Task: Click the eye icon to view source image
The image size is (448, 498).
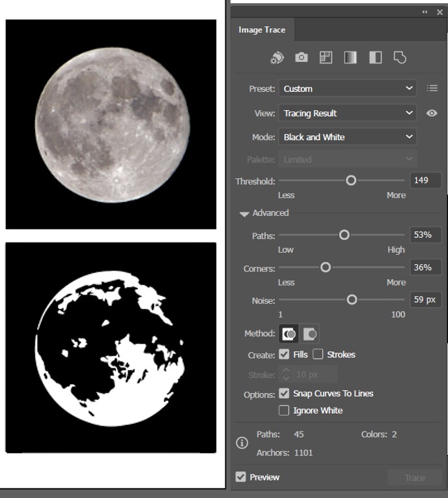Action: pos(432,113)
